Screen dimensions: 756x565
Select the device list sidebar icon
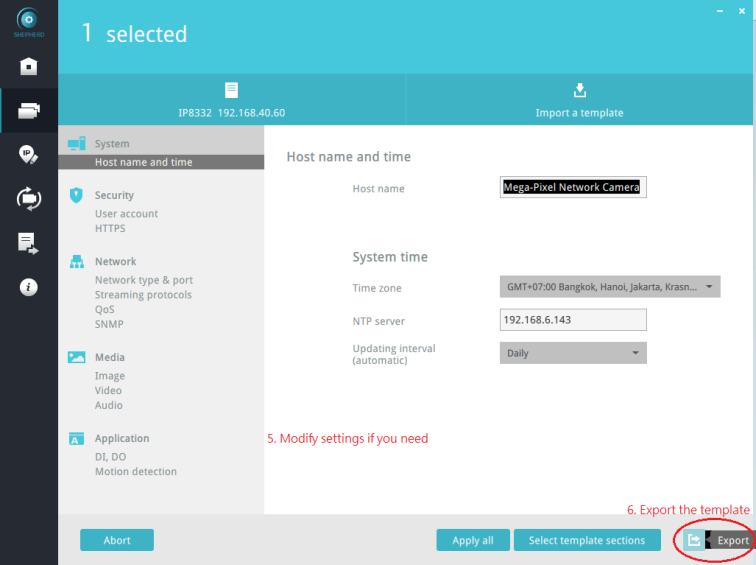point(29,110)
